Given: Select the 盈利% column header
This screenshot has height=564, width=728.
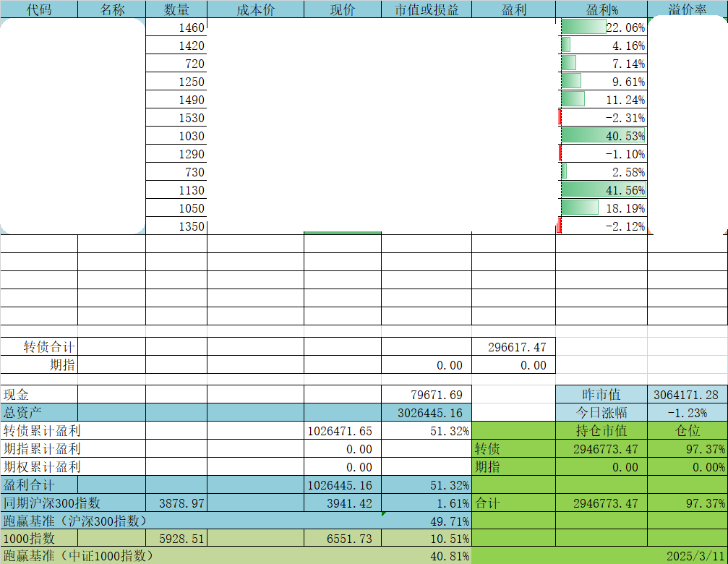Looking at the screenshot, I should (x=601, y=9).
